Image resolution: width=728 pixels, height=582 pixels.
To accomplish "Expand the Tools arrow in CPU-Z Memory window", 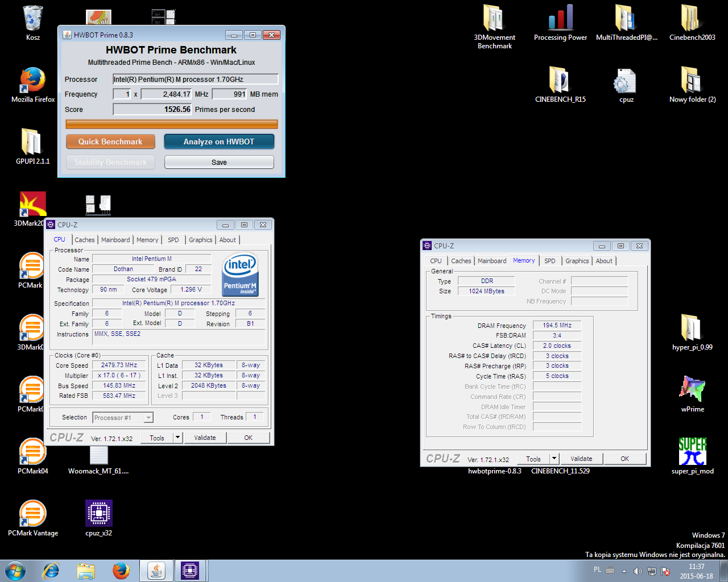I will tap(554, 459).
